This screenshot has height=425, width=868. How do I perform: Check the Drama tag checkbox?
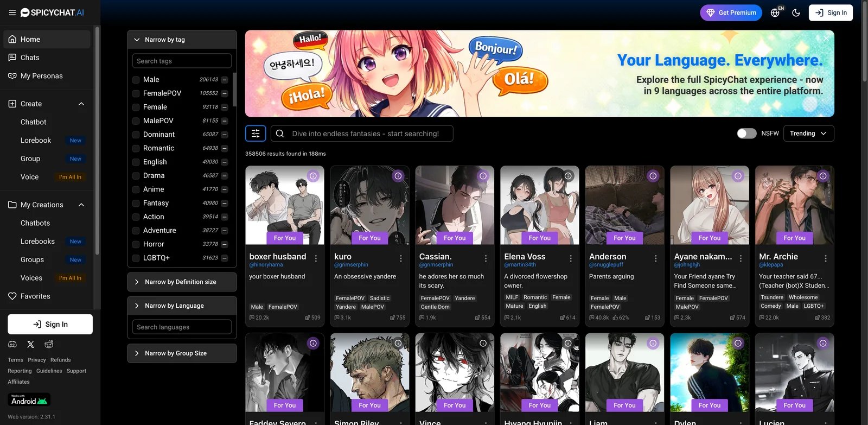coord(136,176)
